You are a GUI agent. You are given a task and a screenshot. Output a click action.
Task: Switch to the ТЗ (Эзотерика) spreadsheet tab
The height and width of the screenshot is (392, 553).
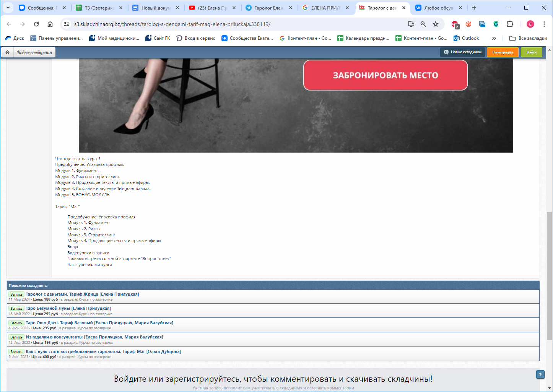point(99,8)
